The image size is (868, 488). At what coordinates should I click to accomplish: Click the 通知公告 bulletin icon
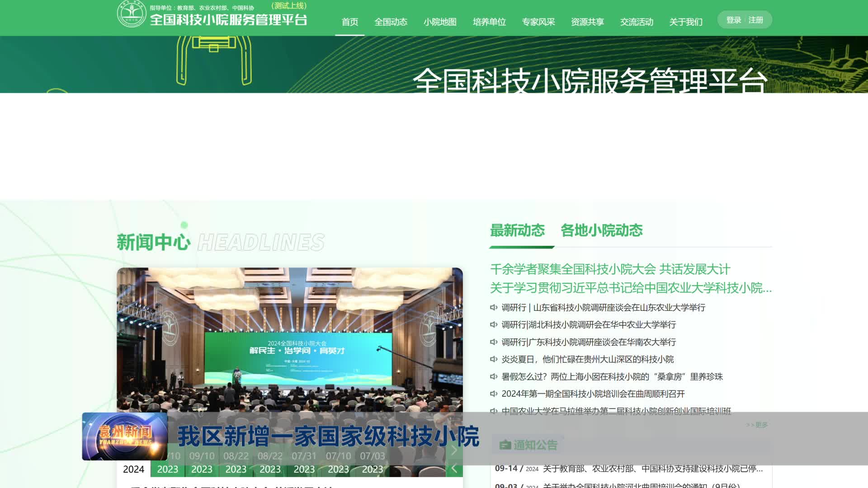505,445
